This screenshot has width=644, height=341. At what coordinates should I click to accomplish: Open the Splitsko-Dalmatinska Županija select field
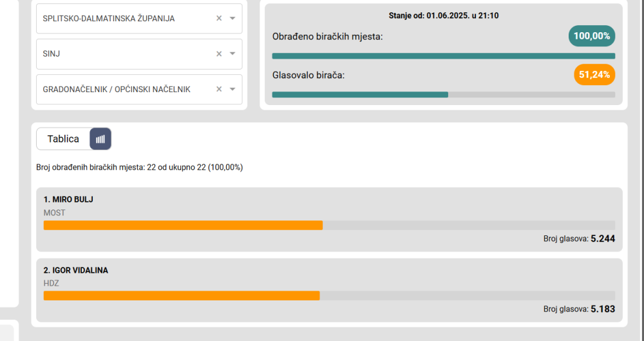[x=139, y=19]
